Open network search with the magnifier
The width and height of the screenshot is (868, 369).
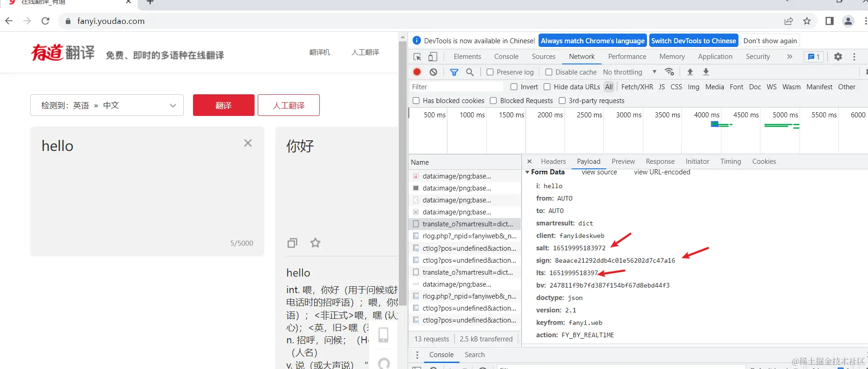[x=470, y=72]
